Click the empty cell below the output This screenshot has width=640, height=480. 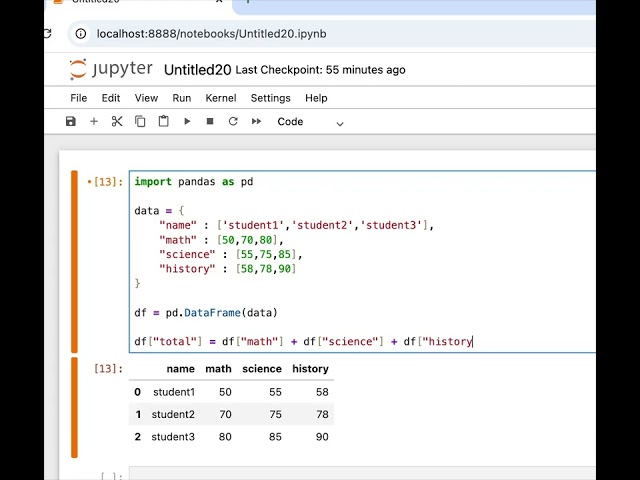point(362,473)
